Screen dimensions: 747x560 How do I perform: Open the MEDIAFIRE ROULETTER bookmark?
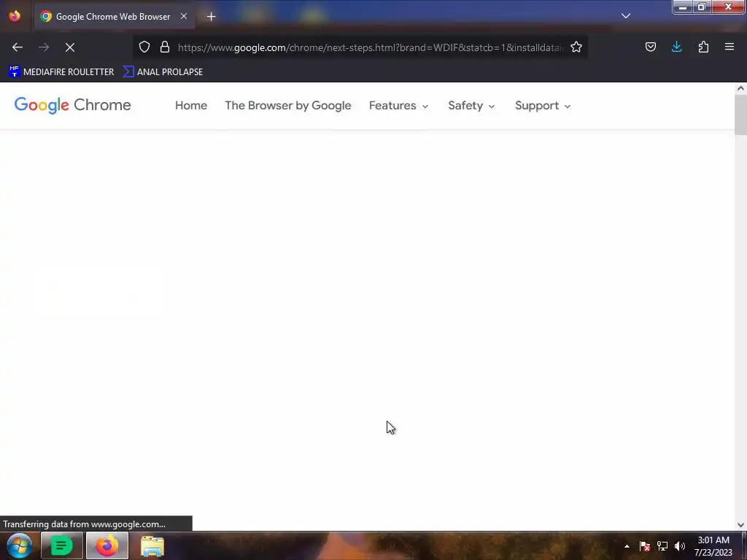tap(61, 72)
